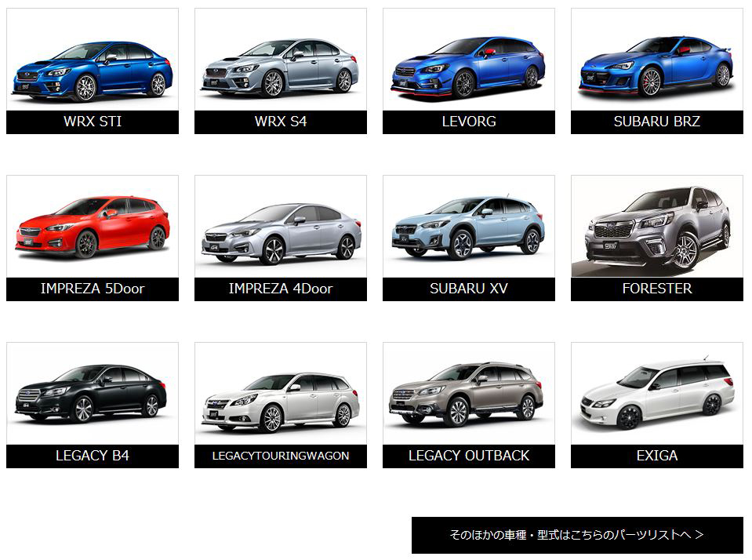The image size is (752, 560).
Task: Click the WRX STI black label
Action: pos(93,122)
